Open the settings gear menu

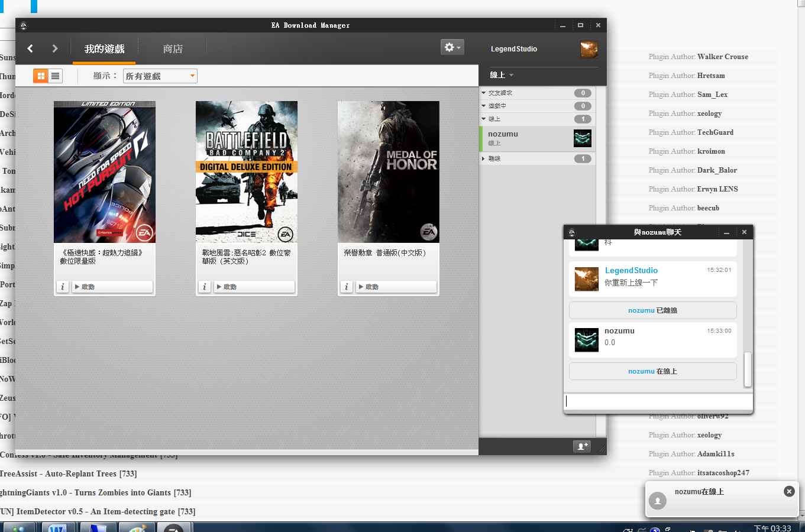[452, 47]
